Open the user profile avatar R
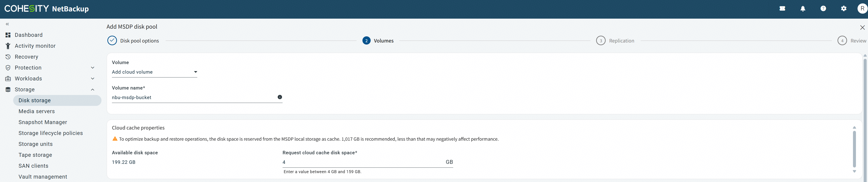The width and height of the screenshot is (868, 182). click(862, 9)
